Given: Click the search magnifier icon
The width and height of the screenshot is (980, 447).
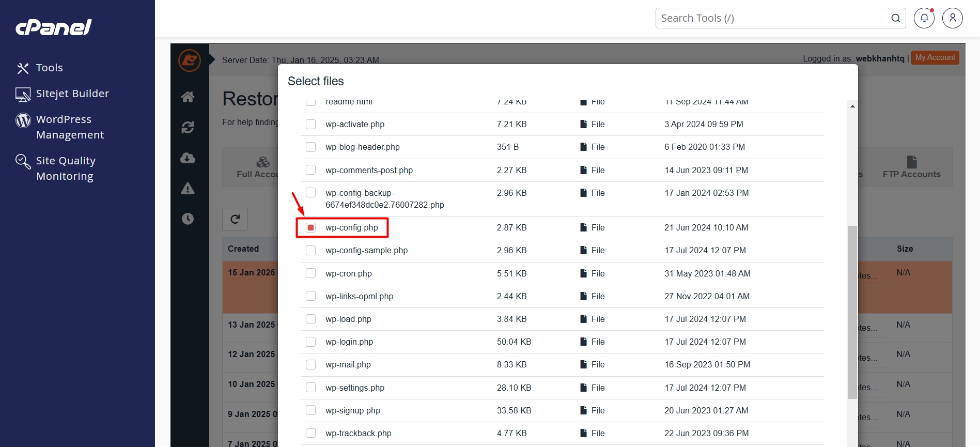Looking at the screenshot, I should [x=895, y=18].
